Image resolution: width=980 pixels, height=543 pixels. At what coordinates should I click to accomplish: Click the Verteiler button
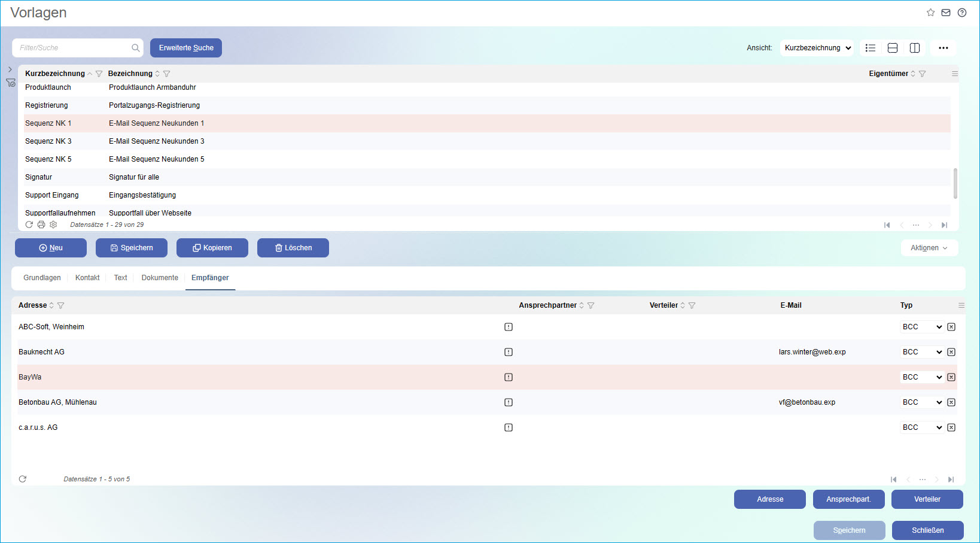coord(927,499)
